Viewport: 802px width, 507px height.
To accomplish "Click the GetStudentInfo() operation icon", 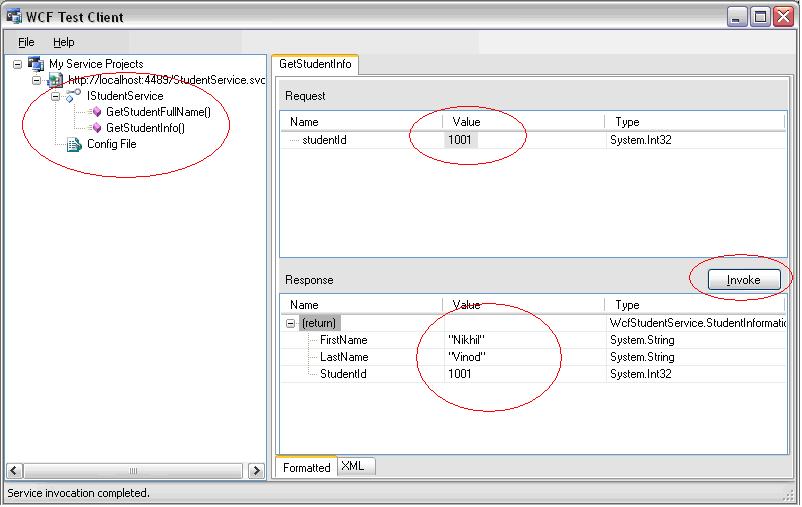I will (96, 128).
